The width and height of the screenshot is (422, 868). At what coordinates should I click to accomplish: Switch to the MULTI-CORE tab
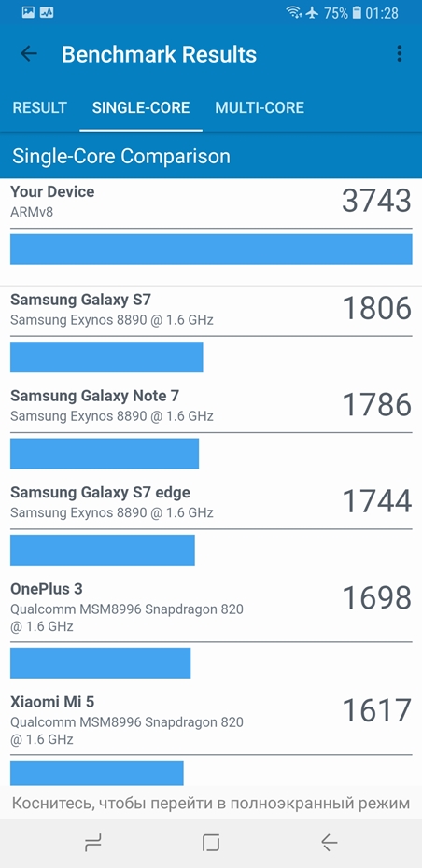260,107
